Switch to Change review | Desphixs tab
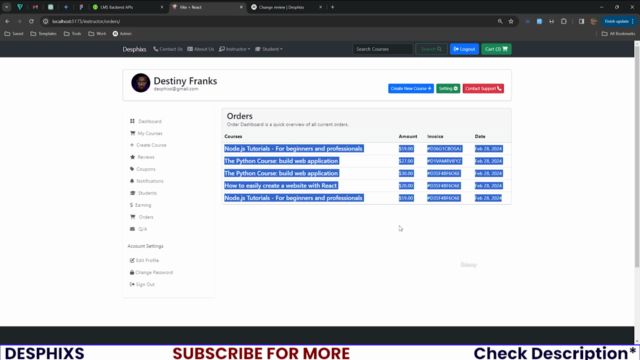This screenshot has width=640, height=360. point(287,7)
